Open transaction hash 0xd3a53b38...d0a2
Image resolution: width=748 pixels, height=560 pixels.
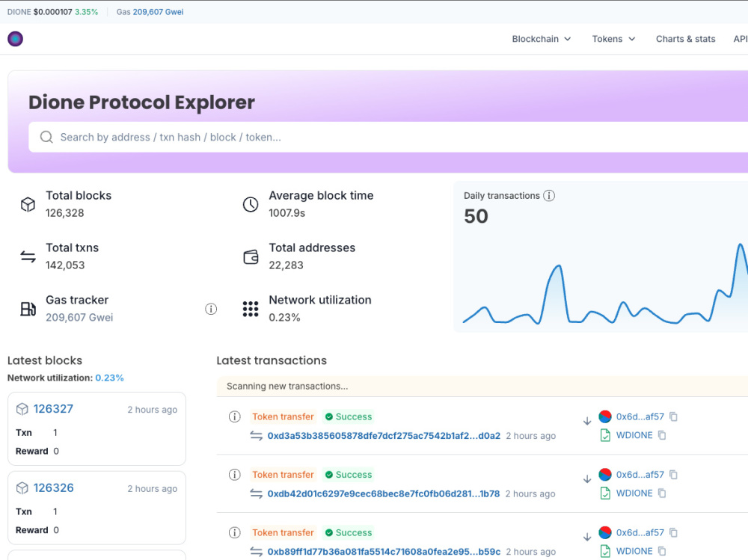[x=384, y=435]
